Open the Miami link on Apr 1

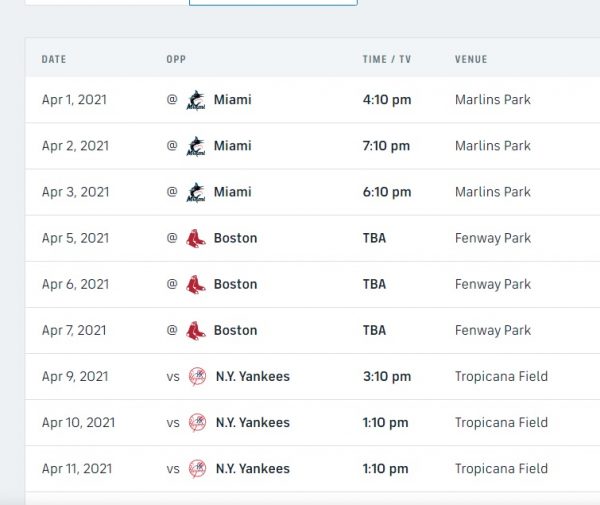[x=232, y=100]
